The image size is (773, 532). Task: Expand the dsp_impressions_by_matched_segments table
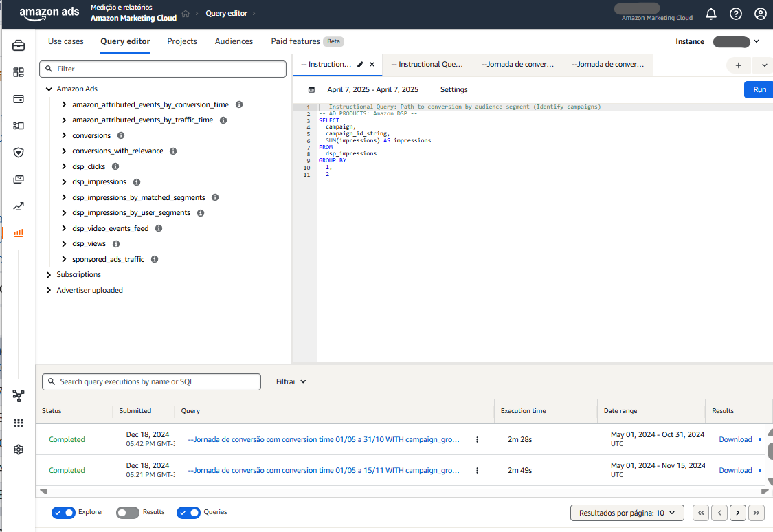pos(64,197)
